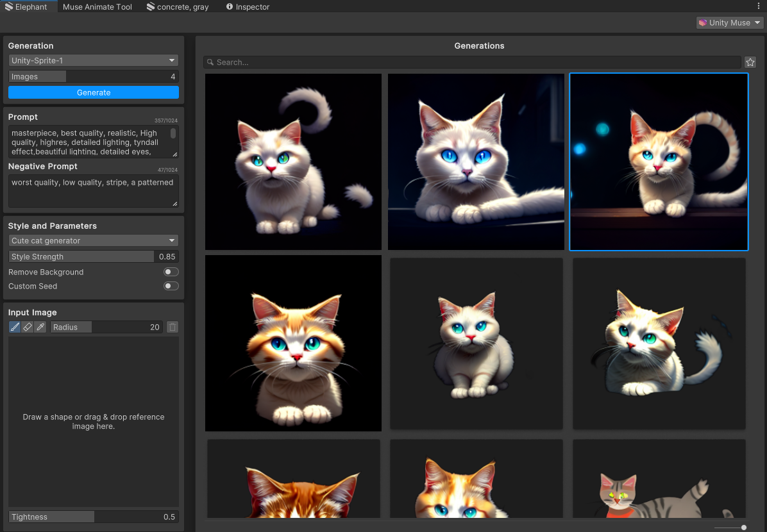The width and height of the screenshot is (767, 532).
Task: Select the eyedropper tool in Input Image
Action: [40, 327]
